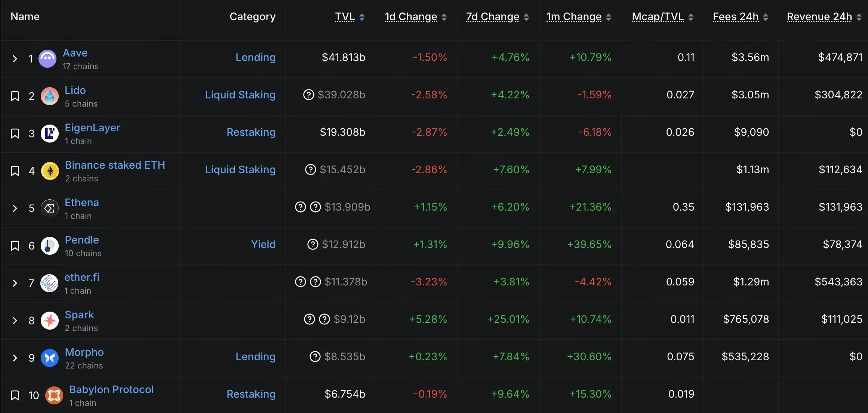The width and height of the screenshot is (868, 413).
Task: Click the ether.fi protocol logo
Action: [49, 283]
